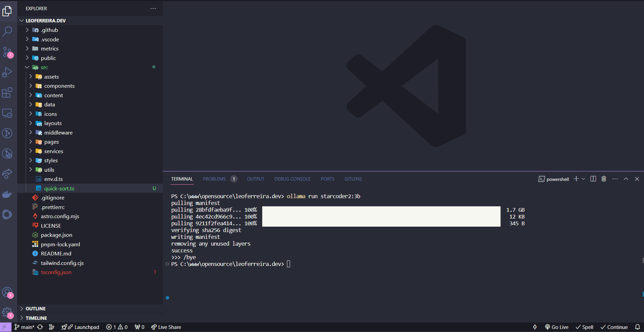
Task: Switch to the DEBUG CONSOLE tab
Action: coord(292,179)
